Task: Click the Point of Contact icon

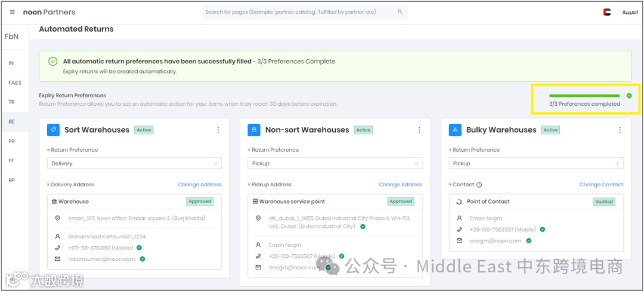Action: (x=460, y=201)
